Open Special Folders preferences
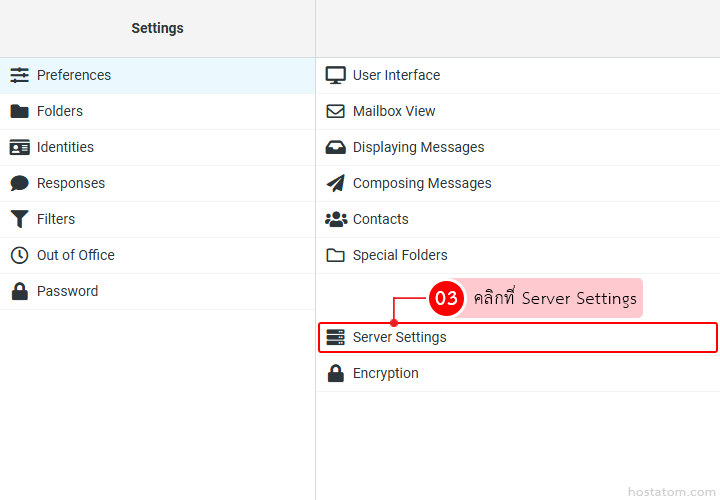The height and width of the screenshot is (500, 720). (x=400, y=255)
